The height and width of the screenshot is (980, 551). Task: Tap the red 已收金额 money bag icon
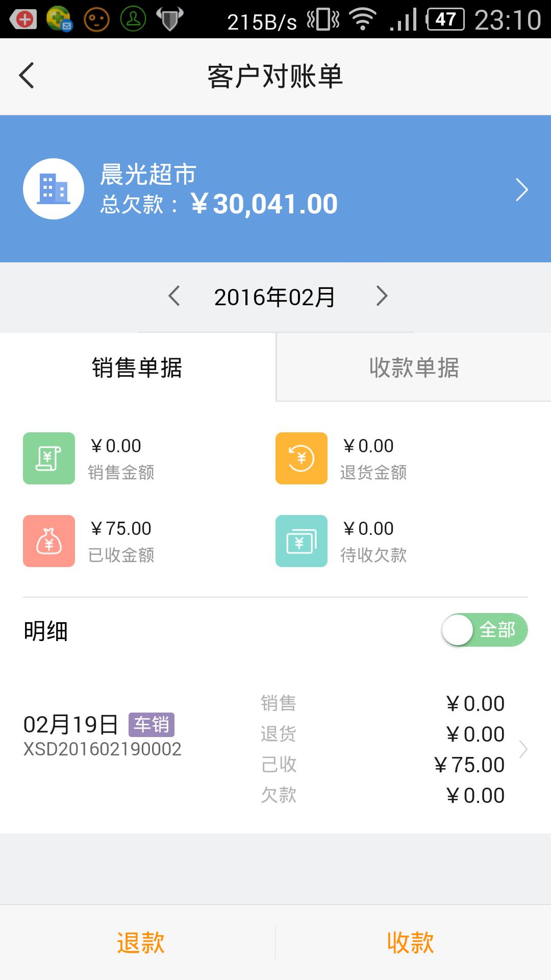pos(49,541)
